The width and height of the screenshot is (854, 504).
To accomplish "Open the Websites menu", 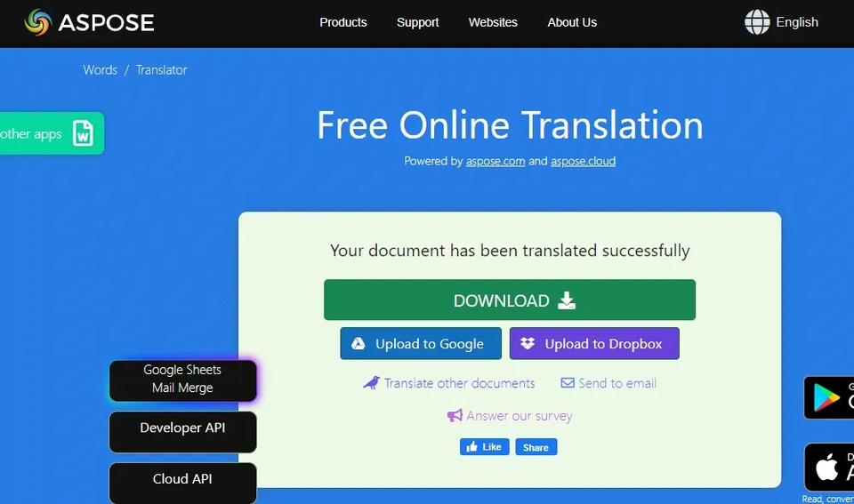I will click(493, 22).
